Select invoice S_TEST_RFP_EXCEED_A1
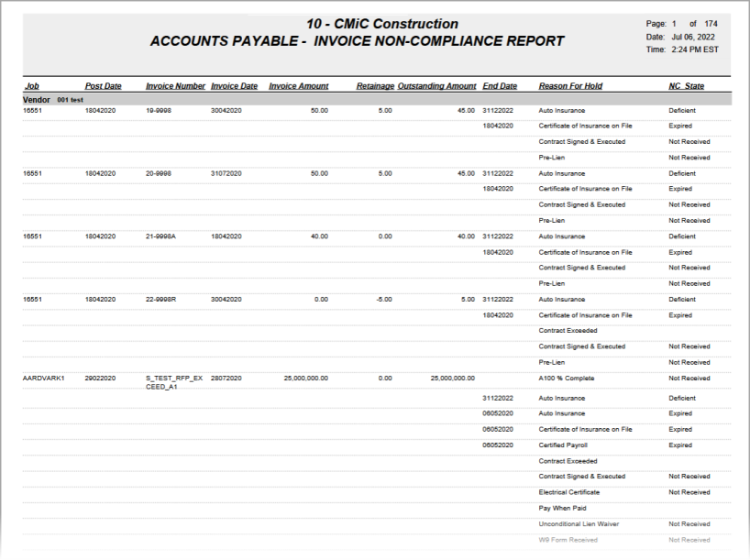The width and height of the screenshot is (750, 560). (174, 382)
